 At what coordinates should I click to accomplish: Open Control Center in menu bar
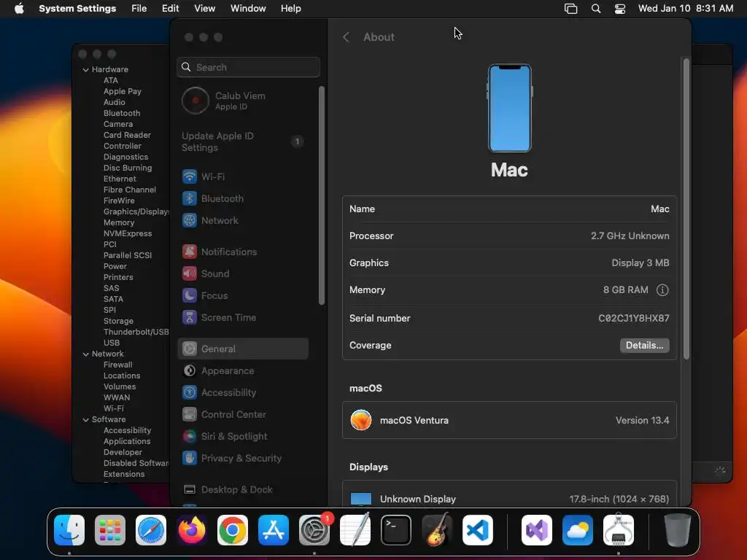pos(620,9)
